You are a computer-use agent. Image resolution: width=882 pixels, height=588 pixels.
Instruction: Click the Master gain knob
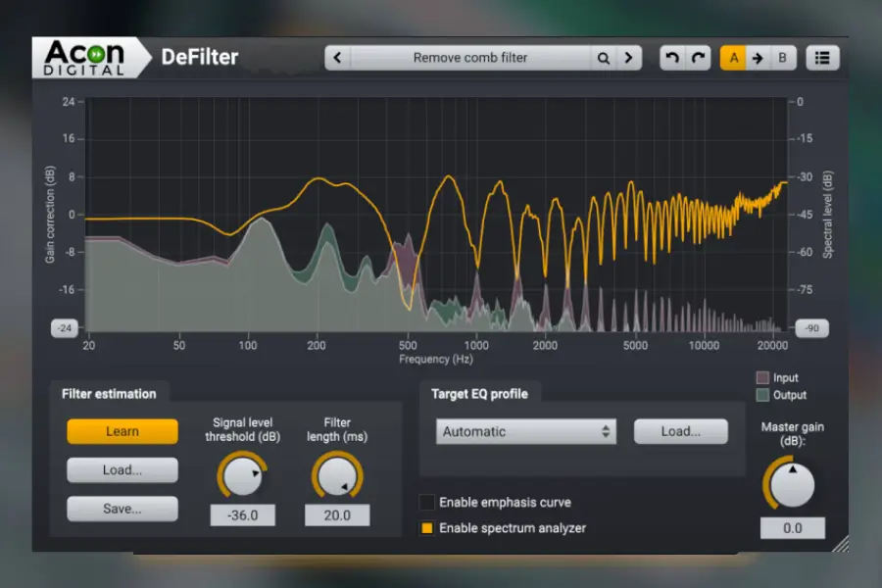click(x=792, y=484)
